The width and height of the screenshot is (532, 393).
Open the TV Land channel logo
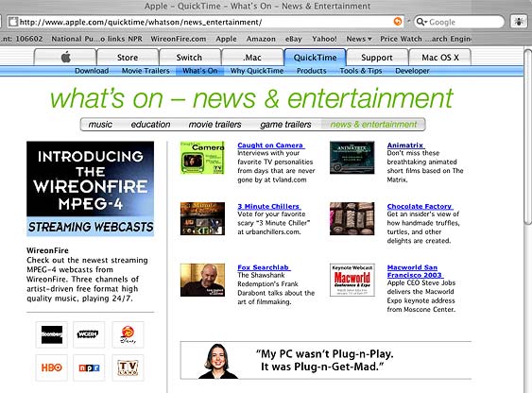point(128,367)
